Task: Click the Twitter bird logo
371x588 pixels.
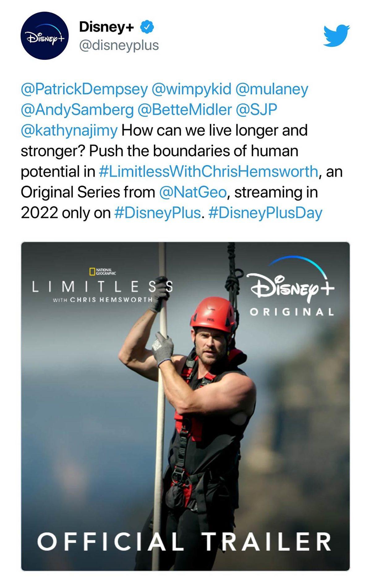Action: point(336,36)
